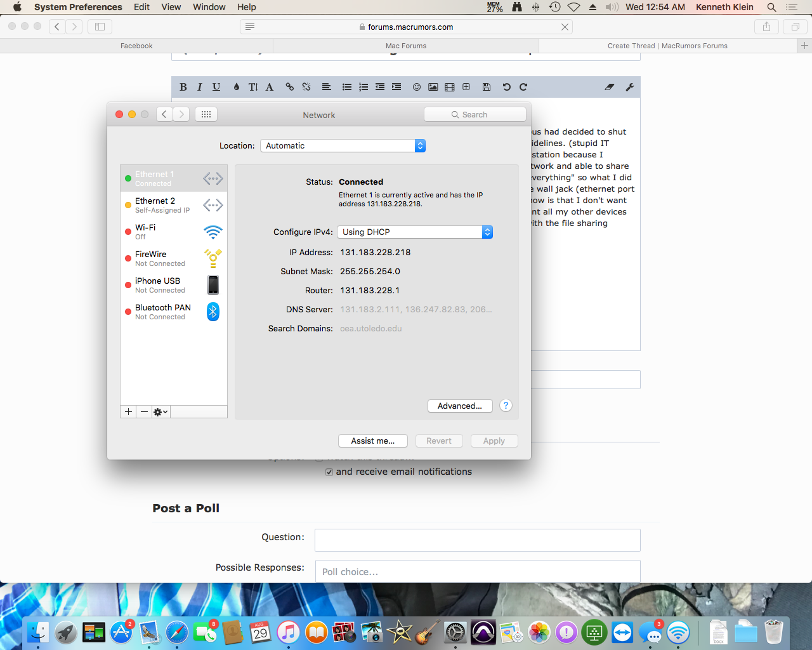Image resolution: width=812 pixels, height=650 pixels.
Task: Insert image via picture icon
Action: click(433, 87)
